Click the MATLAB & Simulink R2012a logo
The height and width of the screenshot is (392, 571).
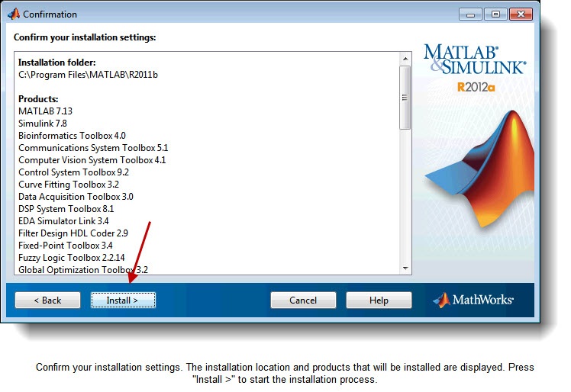(x=475, y=68)
